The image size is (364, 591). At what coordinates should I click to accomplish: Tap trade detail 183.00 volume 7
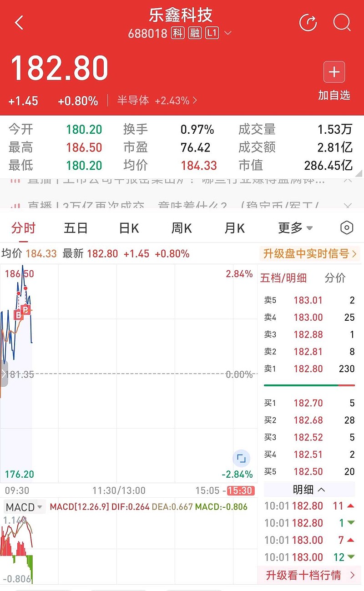click(309, 540)
